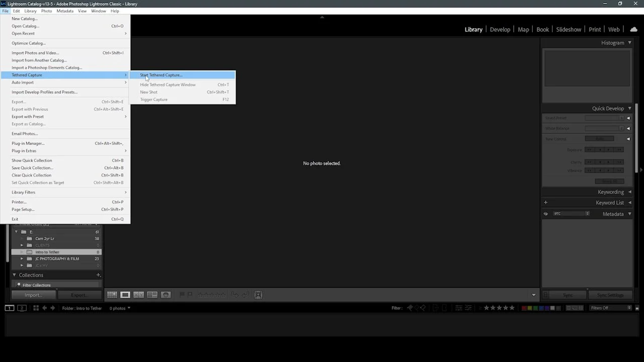This screenshot has width=644, height=362.
Task: Open the Filters Off preset dropdown
Action: (x=611, y=308)
